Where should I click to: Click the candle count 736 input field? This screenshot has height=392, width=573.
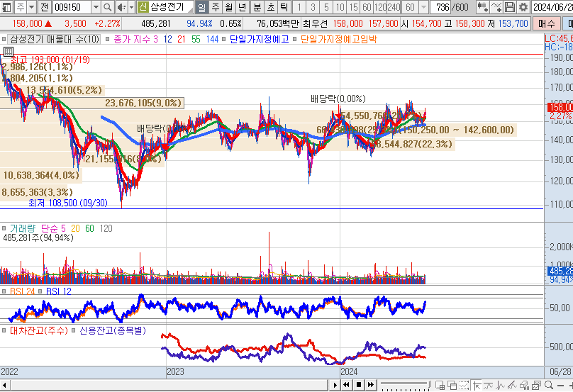click(x=443, y=7)
